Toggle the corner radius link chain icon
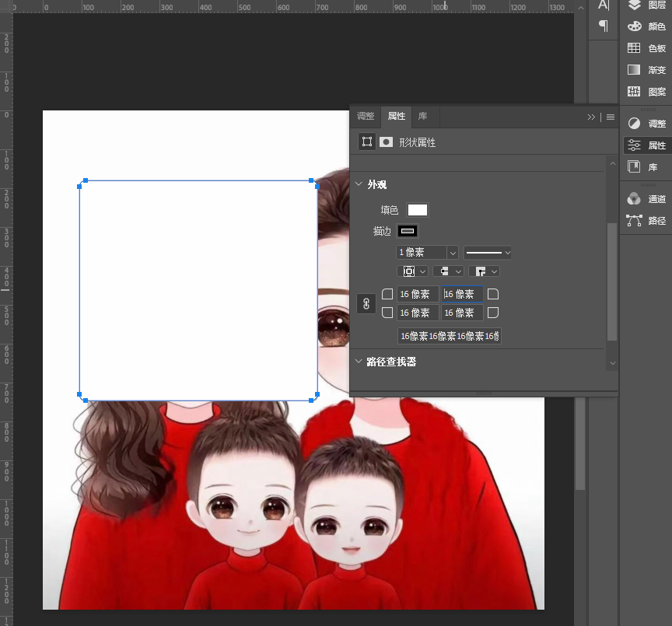 [366, 304]
